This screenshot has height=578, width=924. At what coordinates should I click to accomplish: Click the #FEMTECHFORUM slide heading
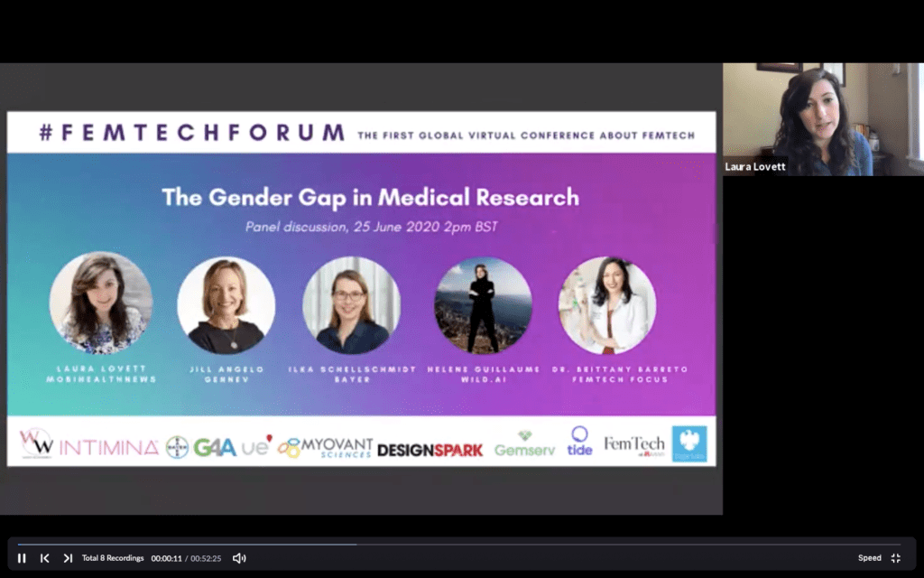click(192, 133)
